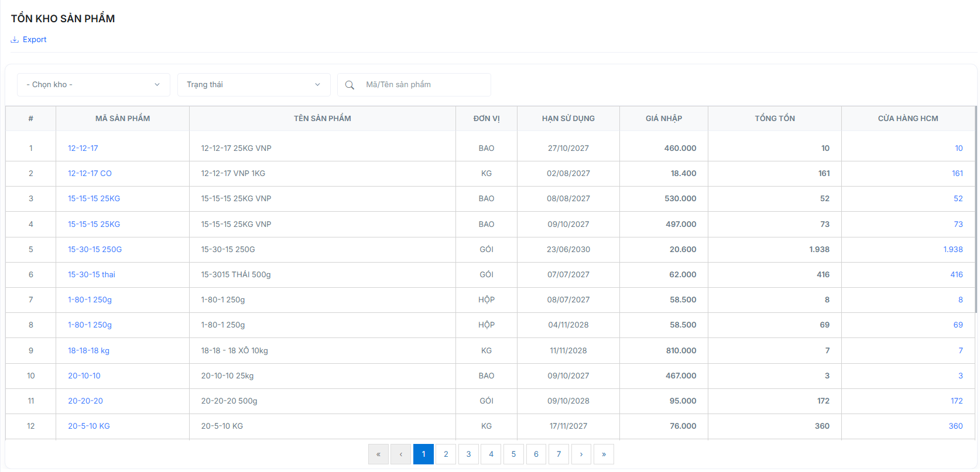Open product link 18-18-18 kg
Viewport: 980px width, 472px height.
pyautogui.click(x=88, y=350)
